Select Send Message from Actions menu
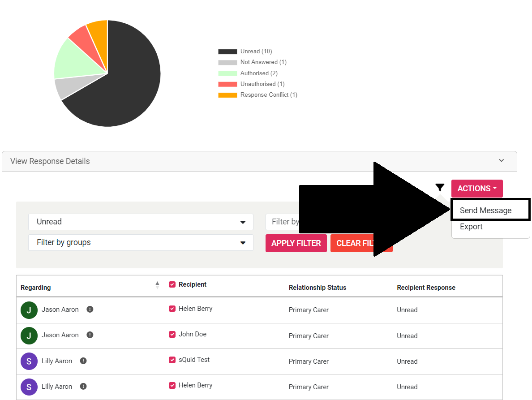The image size is (532, 400). (485, 211)
